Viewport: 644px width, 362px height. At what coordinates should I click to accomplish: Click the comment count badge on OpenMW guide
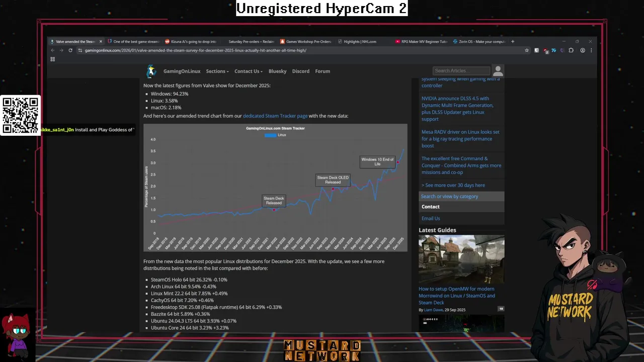coord(501,309)
